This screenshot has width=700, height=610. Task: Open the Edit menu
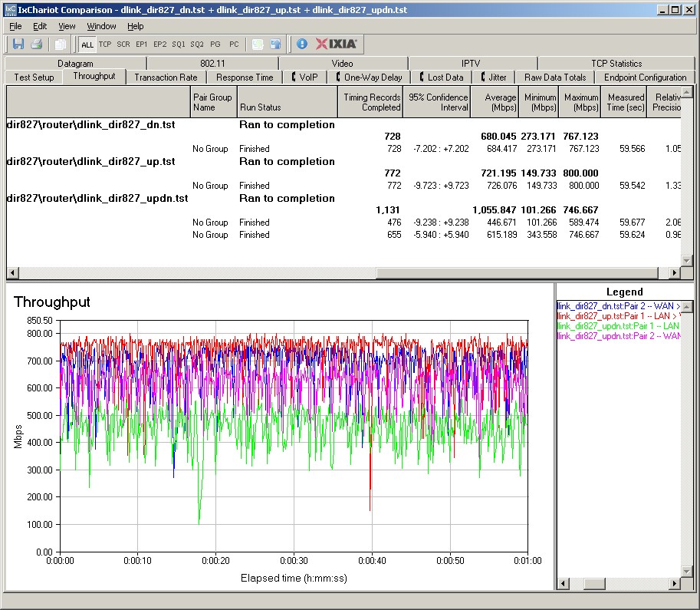click(x=40, y=26)
